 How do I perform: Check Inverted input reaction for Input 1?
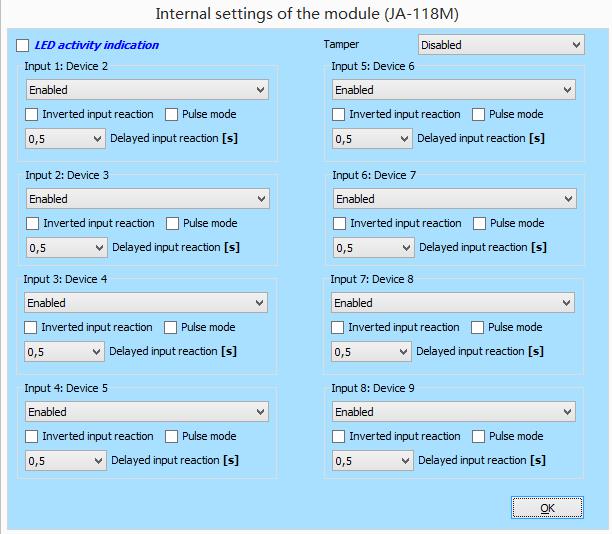pos(32,115)
